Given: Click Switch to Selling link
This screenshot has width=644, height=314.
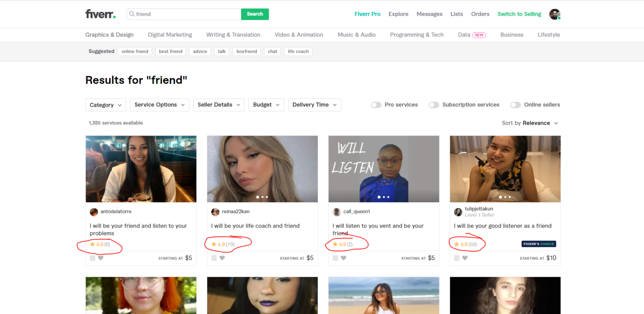Looking at the screenshot, I should click(519, 14).
